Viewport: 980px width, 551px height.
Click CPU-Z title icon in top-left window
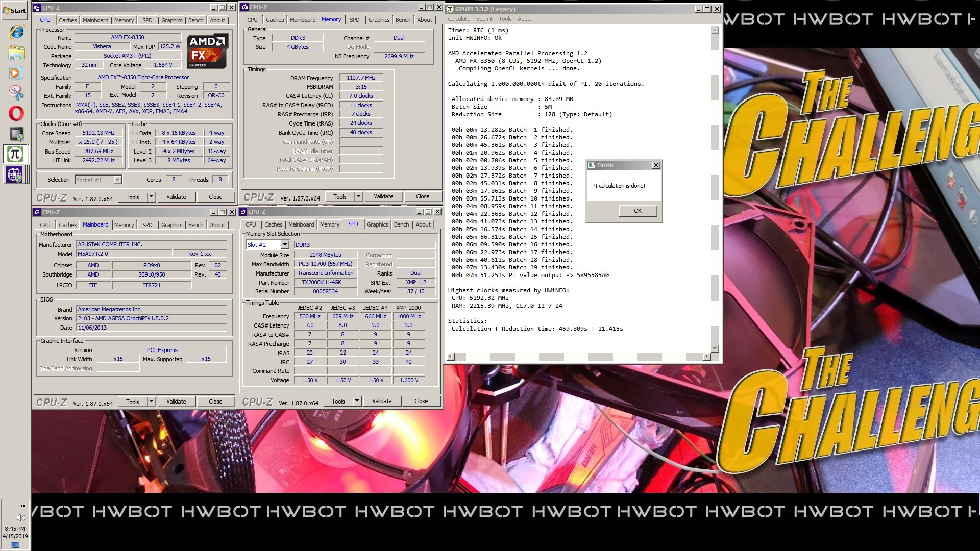(37, 8)
